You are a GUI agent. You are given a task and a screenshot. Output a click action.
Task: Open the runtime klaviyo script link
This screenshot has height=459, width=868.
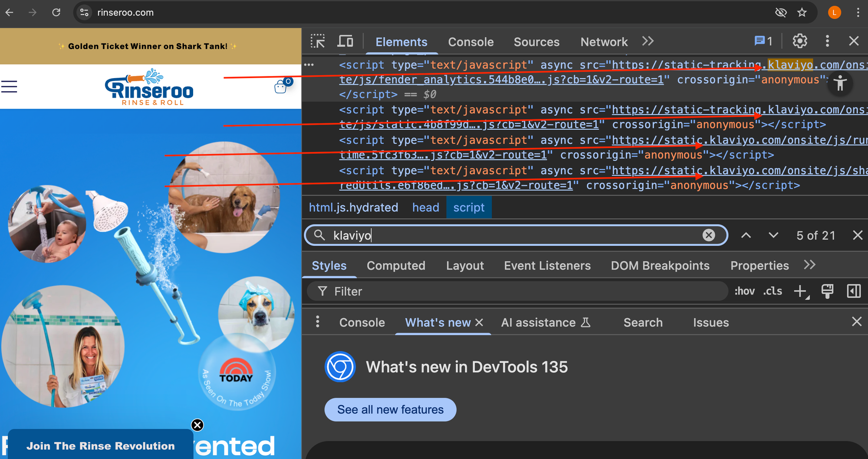click(x=443, y=155)
